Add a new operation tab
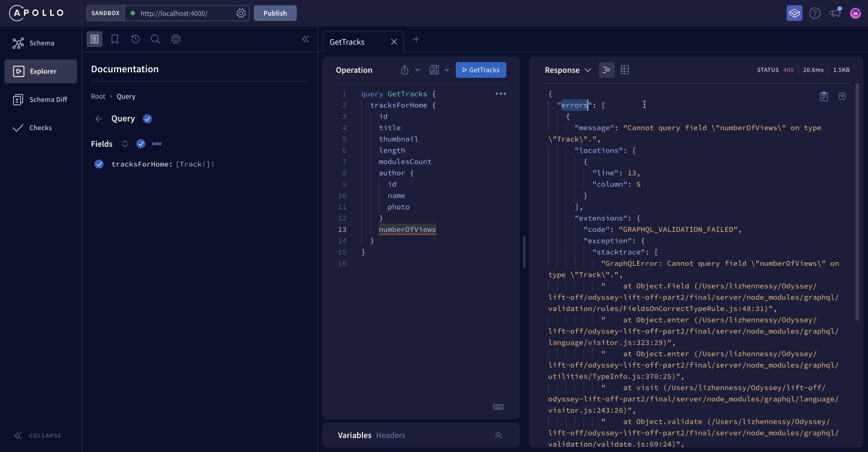Image resolution: width=868 pixels, height=452 pixels. tap(416, 40)
